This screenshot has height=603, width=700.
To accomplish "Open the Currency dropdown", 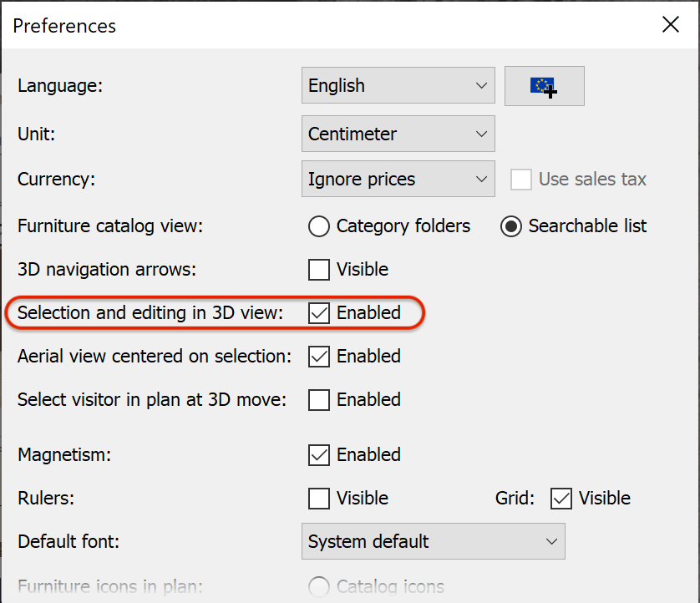I will [398, 179].
